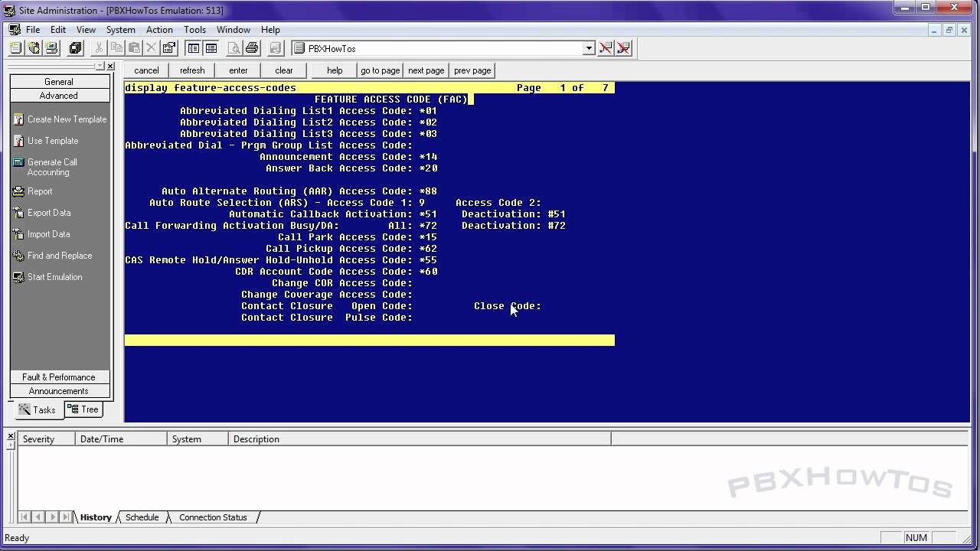
Task: Click the go to page button
Action: coord(381,70)
